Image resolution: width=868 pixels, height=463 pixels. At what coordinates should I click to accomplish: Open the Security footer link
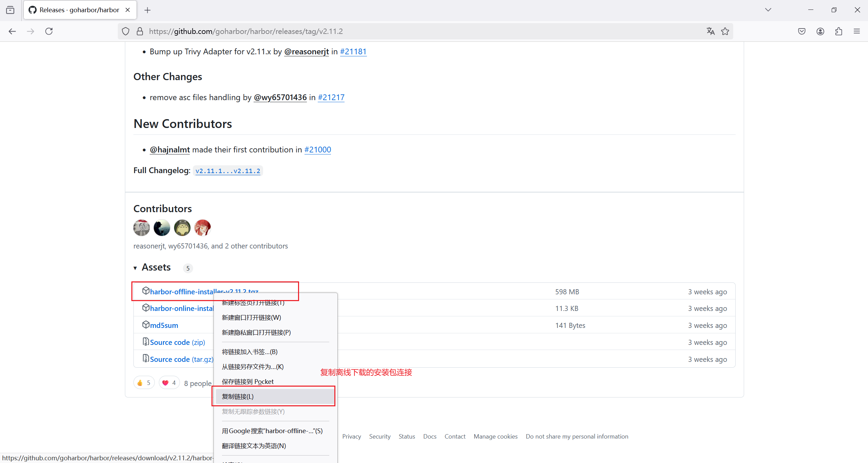pyautogui.click(x=380, y=437)
